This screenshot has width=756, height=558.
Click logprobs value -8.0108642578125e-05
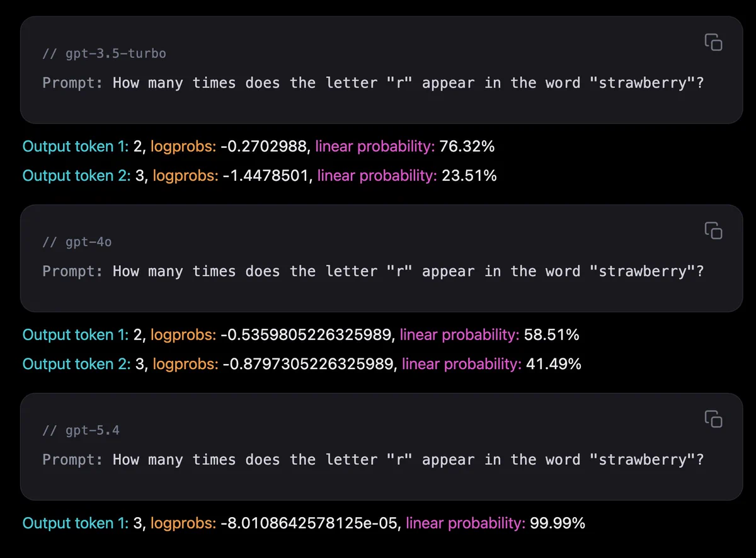pos(311,523)
